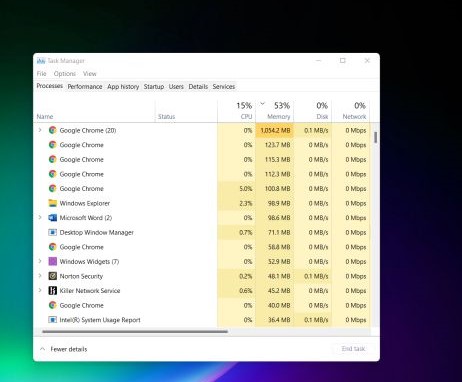Click the Windows Widgets purple icon
The image size is (462, 382).
53,261
